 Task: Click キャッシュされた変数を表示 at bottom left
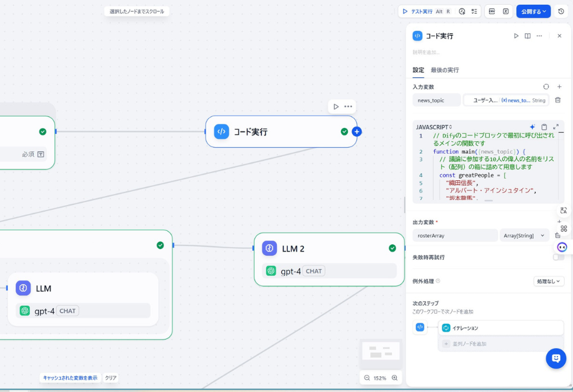point(70,377)
